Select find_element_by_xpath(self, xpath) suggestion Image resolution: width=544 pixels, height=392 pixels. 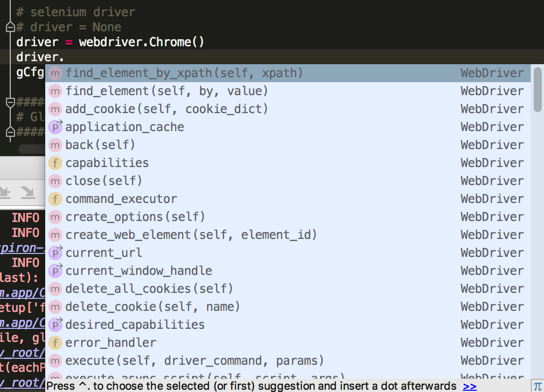288,73
